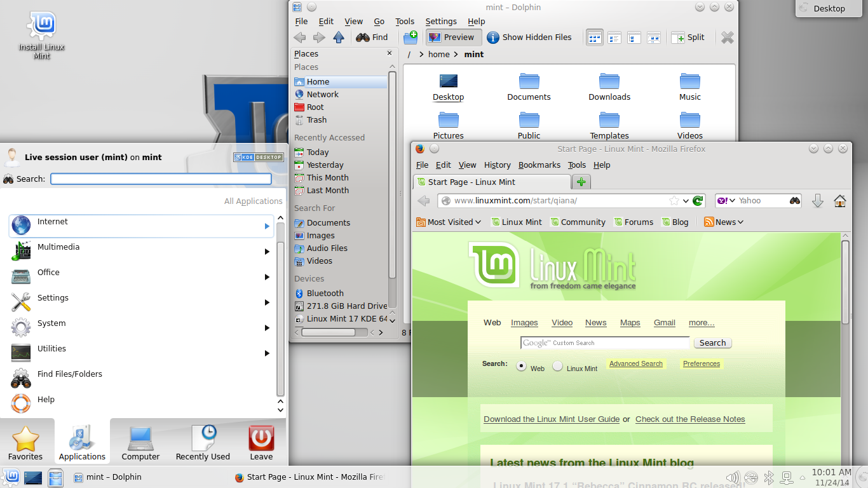868x488 pixels.
Task: Open Pictures folder in Dolphin
Action: point(449,125)
